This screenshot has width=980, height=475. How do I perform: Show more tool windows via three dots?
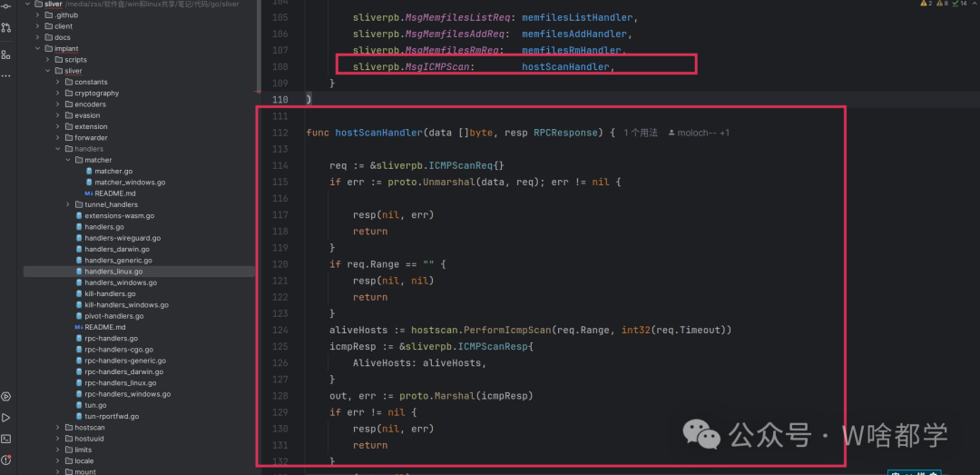pyautogui.click(x=5, y=75)
